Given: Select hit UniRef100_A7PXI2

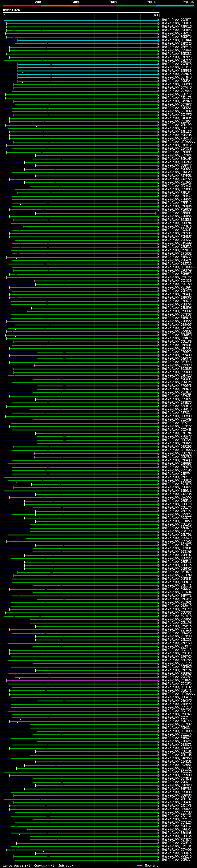Looking at the screenshot, I should [x=177, y=145].
